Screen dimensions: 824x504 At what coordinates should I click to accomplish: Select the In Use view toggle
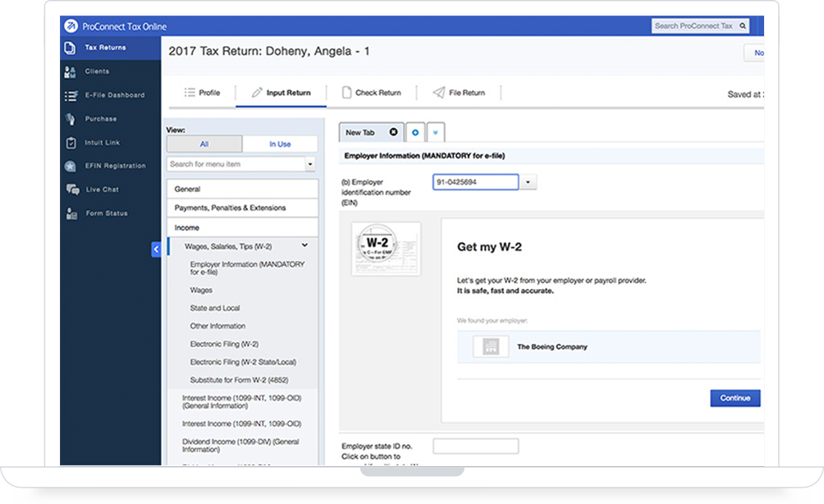tap(280, 144)
